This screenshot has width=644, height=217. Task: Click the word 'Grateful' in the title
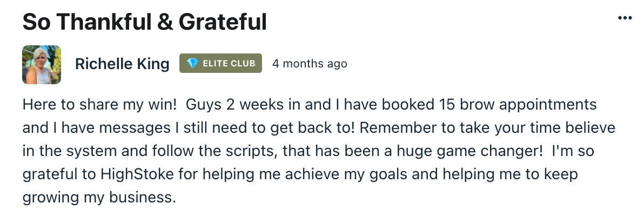click(x=223, y=22)
